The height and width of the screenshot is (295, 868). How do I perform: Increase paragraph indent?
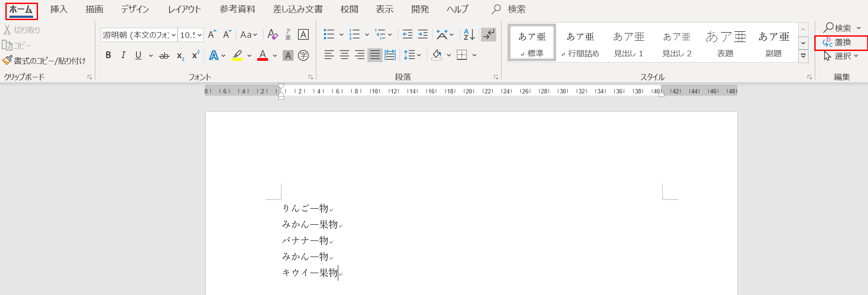[423, 34]
